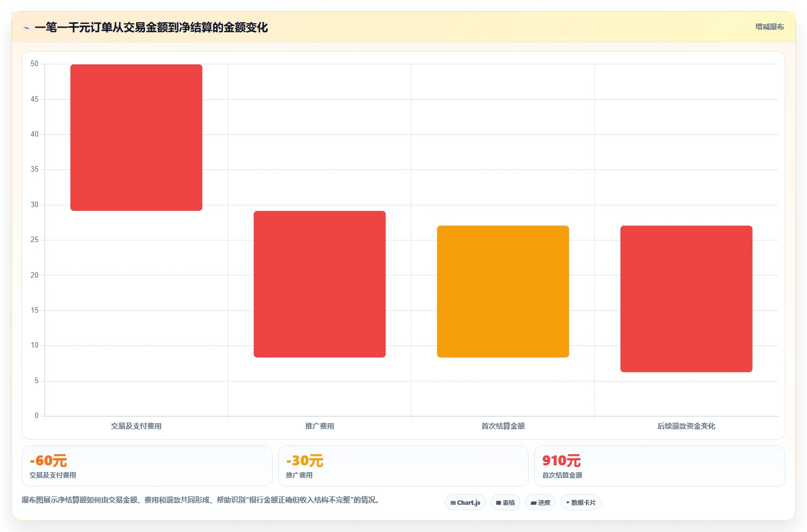Image resolution: width=807 pixels, height=532 pixels.
Task: Select the 数据卡片 chip
Action: tap(581, 503)
